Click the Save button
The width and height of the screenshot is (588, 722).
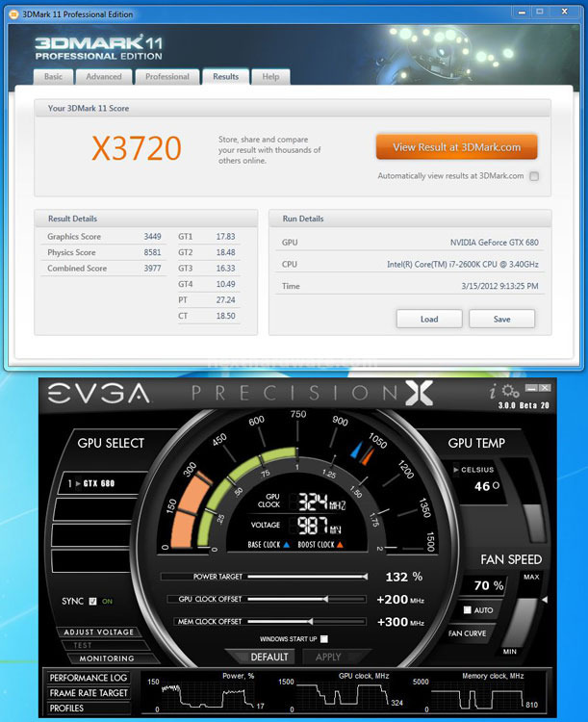(x=502, y=319)
